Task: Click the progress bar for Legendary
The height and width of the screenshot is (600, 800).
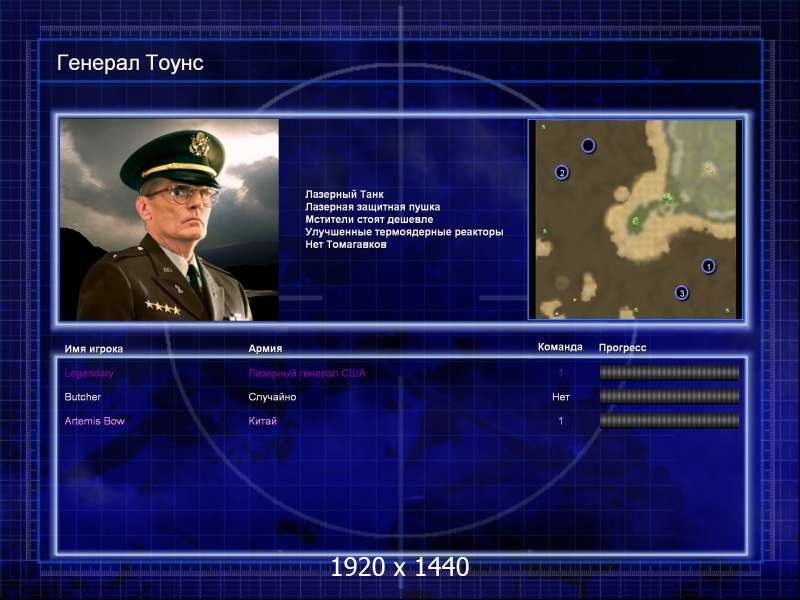Action: pos(669,373)
